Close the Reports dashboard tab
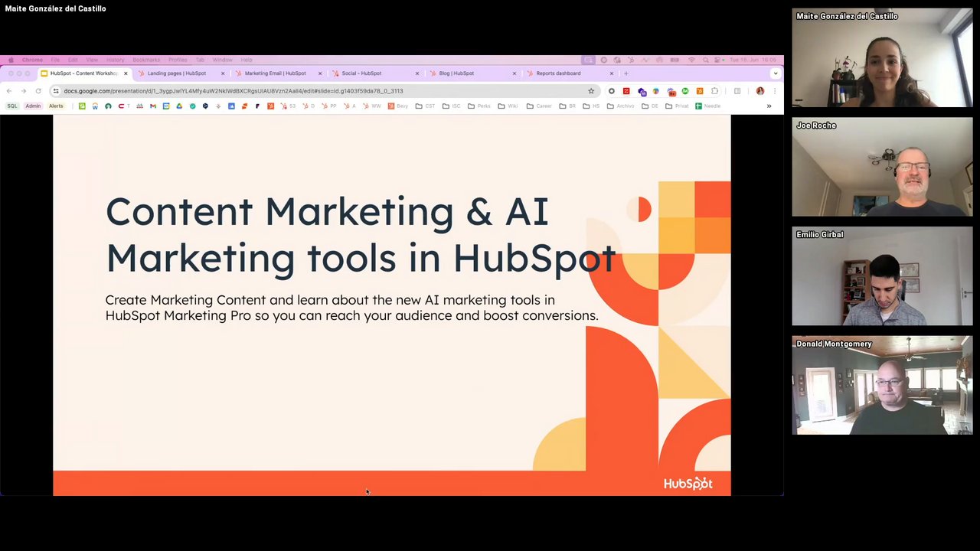Image resolution: width=980 pixels, height=551 pixels. [x=611, y=73]
